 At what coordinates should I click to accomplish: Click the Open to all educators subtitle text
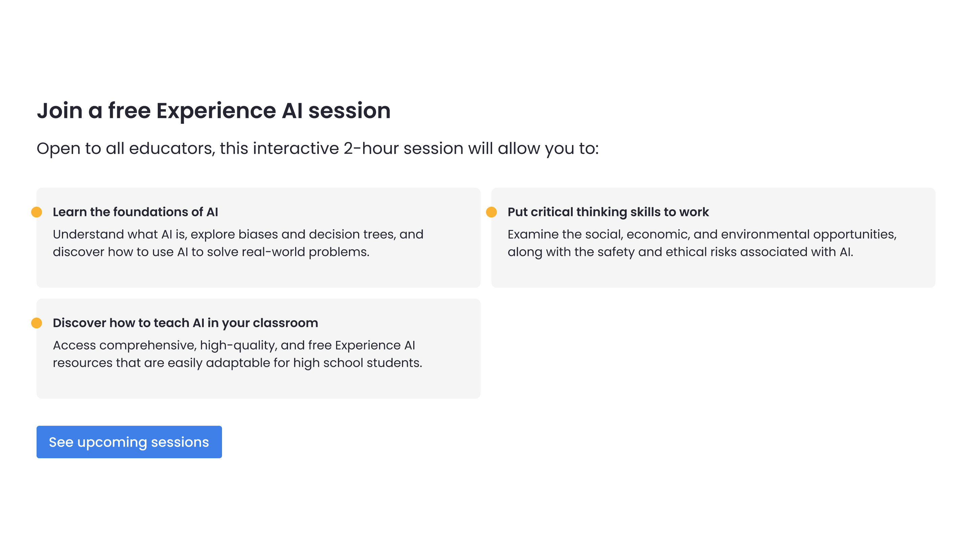317,148
